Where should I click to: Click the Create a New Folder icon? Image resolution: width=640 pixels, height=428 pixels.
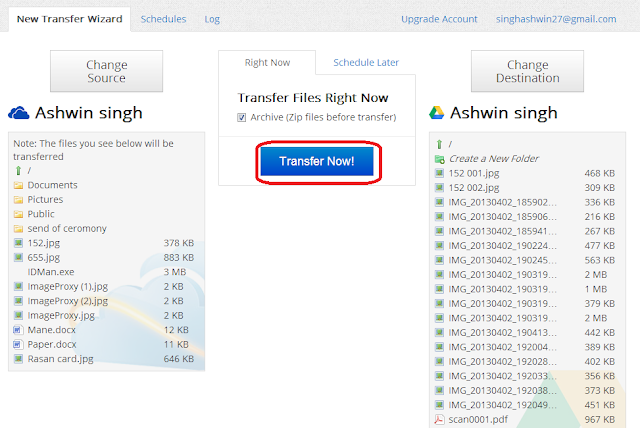[x=440, y=159]
